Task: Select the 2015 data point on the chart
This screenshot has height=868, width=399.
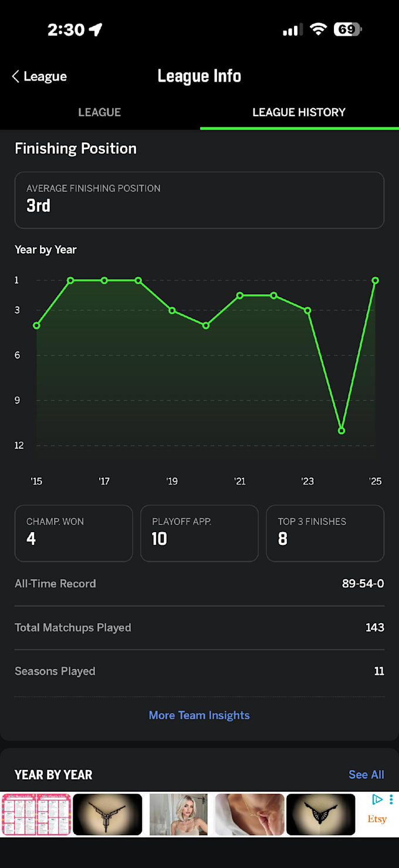Action: [36, 325]
